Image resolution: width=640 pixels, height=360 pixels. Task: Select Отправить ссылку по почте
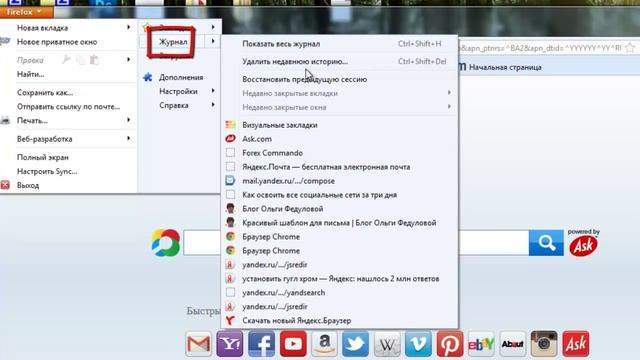tap(68, 107)
